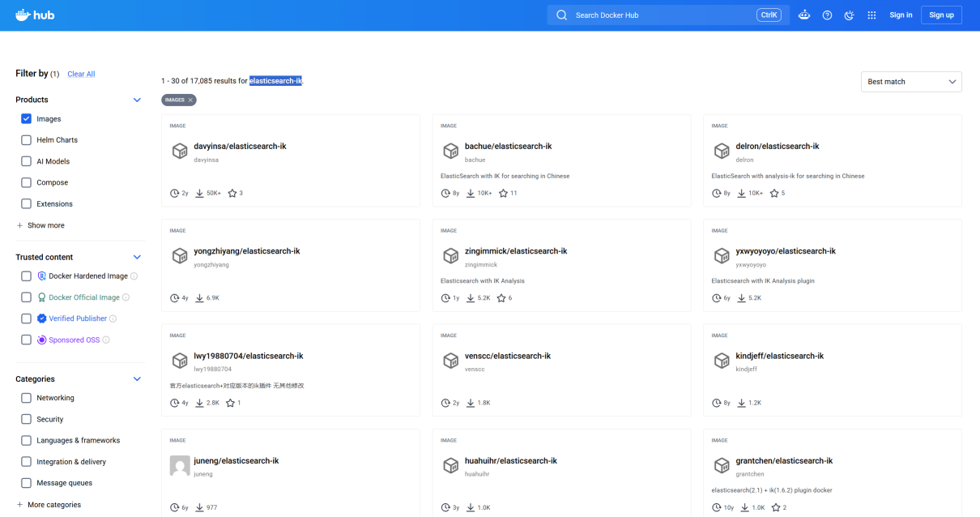The width and height of the screenshot is (980, 517).
Task: Check the Compose checkbox
Action: [26, 182]
